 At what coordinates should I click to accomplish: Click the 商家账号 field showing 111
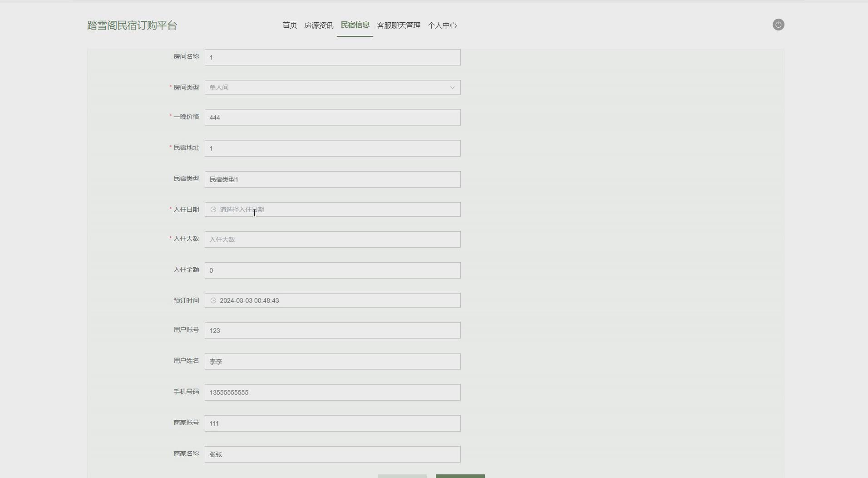(x=332, y=423)
